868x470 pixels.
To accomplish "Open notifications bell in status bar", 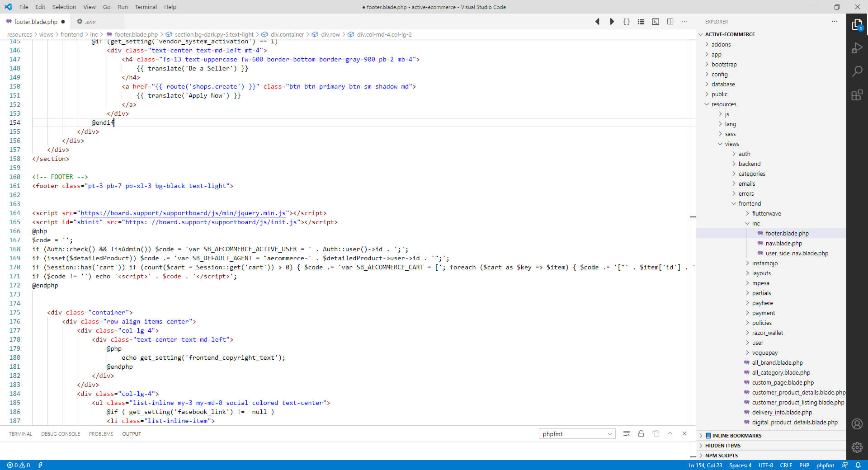I will [x=858, y=465].
